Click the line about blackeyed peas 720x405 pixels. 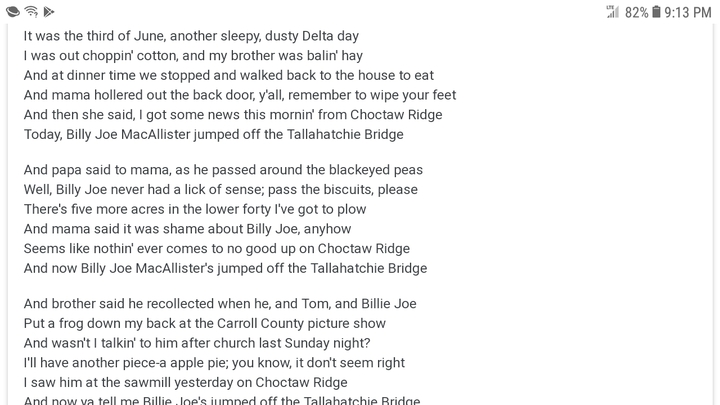click(x=223, y=170)
